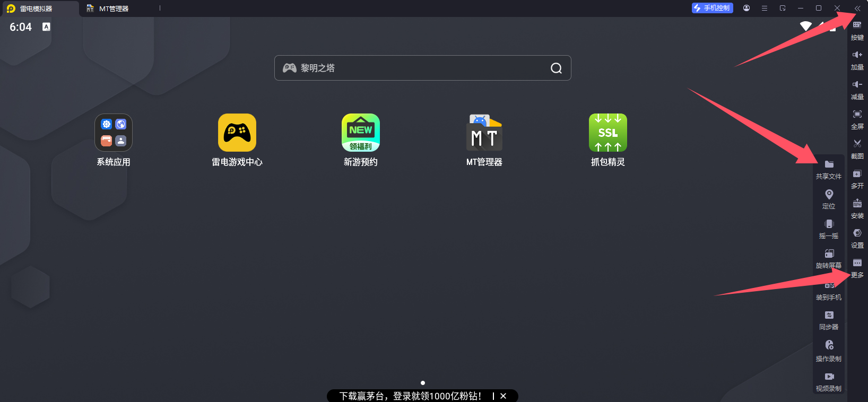Click 更多 more tools button
Image resolution: width=868 pixels, height=402 pixels.
tap(857, 268)
